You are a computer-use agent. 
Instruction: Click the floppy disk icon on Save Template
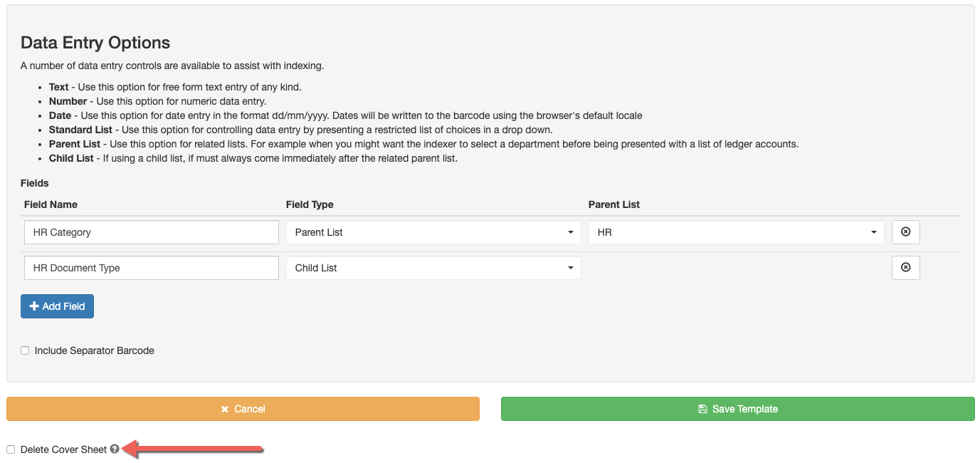pyautogui.click(x=702, y=409)
